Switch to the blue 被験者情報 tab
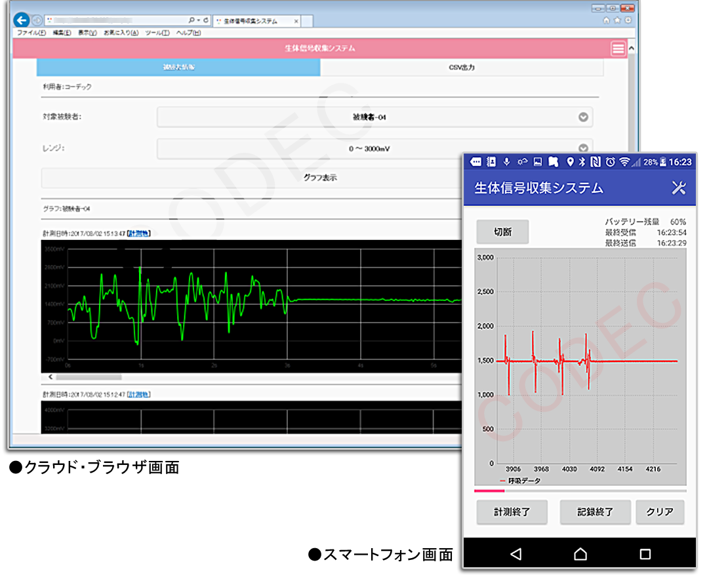 178,68
